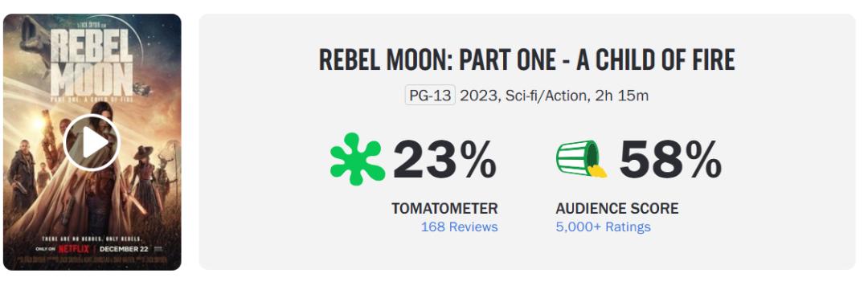
Task: Click the PG-13 rating badge
Action: 430,96
